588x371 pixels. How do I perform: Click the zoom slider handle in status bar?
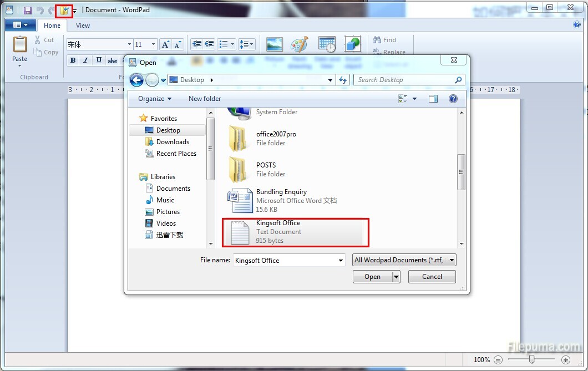[x=531, y=359]
